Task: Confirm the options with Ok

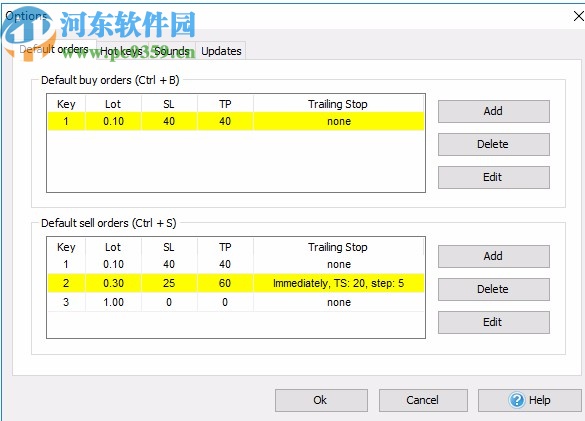Action: 321,400
